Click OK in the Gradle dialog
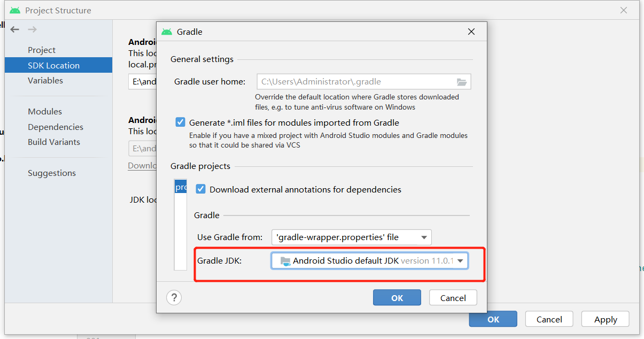644x339 pixels. click(x=397, y=298)
